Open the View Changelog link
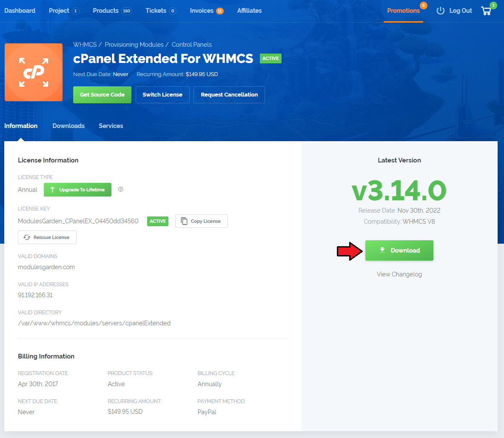The height and width of the screenshot is (438, 504). click(x=399, y=274)
